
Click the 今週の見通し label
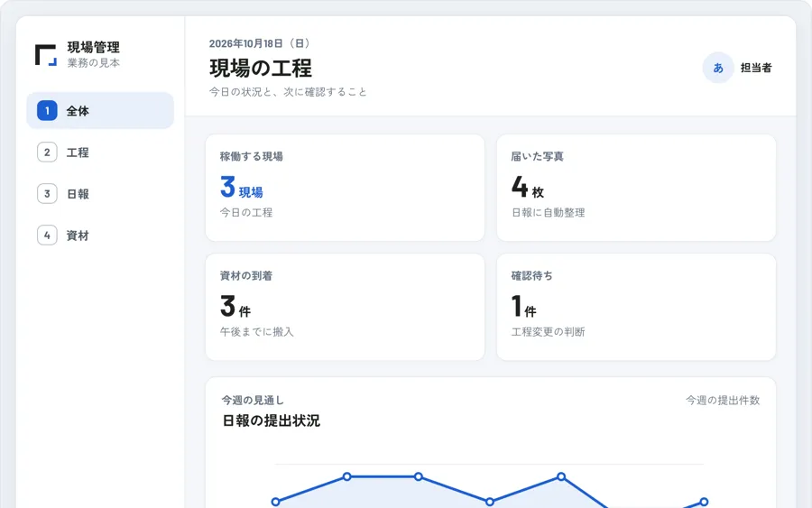253,400
